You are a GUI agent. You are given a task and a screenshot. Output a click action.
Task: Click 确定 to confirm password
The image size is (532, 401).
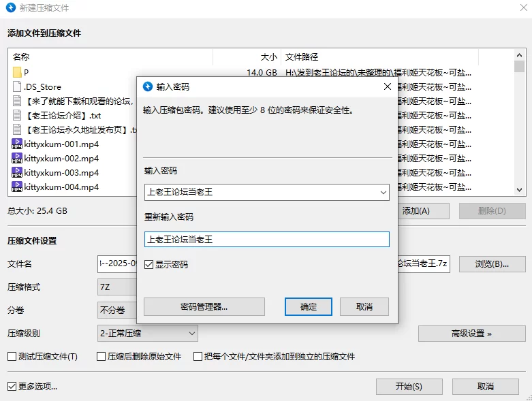coord(308,307)
